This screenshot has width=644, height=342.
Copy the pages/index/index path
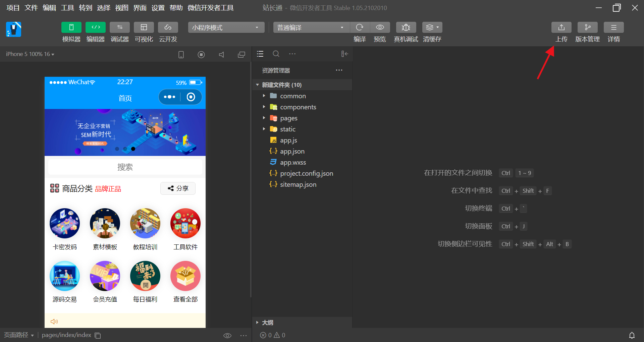point(98,335)
